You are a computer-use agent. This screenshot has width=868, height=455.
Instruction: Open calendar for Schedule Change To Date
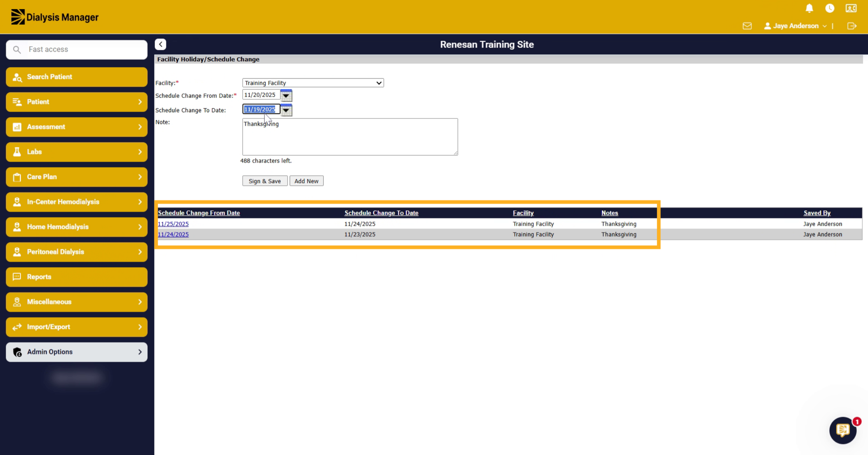click(286, 110)
